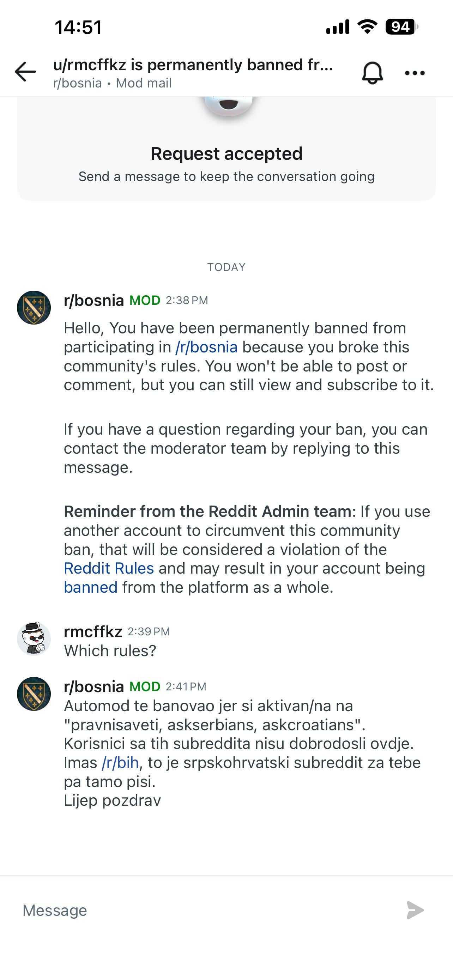Open the /r/bih subreddit link
The height and width of the screenshot is (980, 453).
[120, 762]
